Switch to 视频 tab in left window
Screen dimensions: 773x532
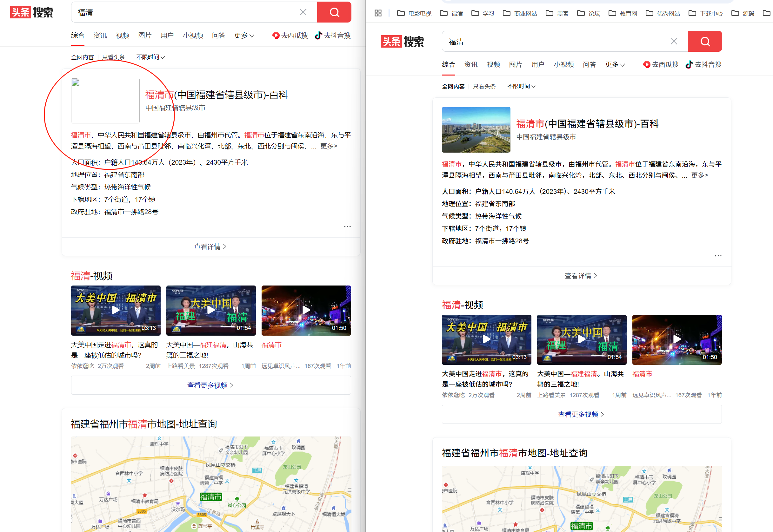tap(123, 35)
